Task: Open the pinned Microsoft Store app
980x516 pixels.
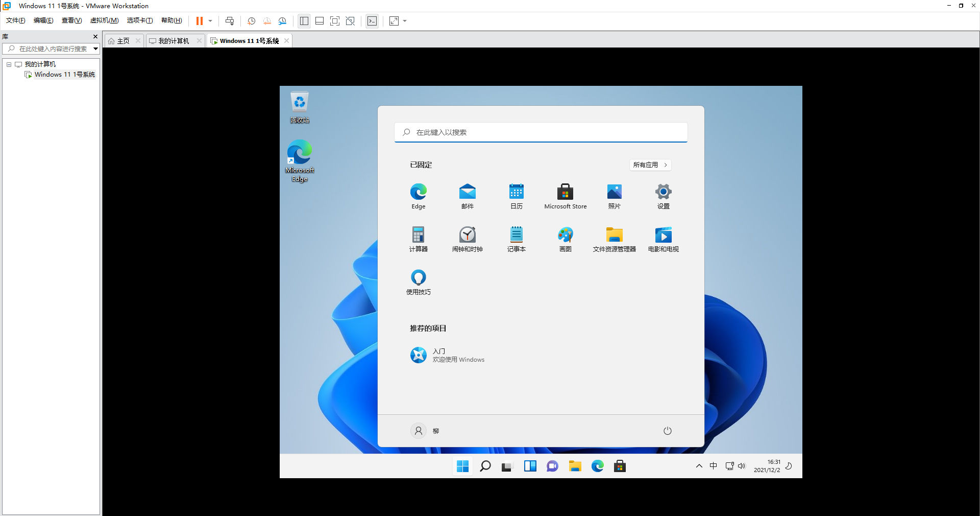Action: pos(566,196)
